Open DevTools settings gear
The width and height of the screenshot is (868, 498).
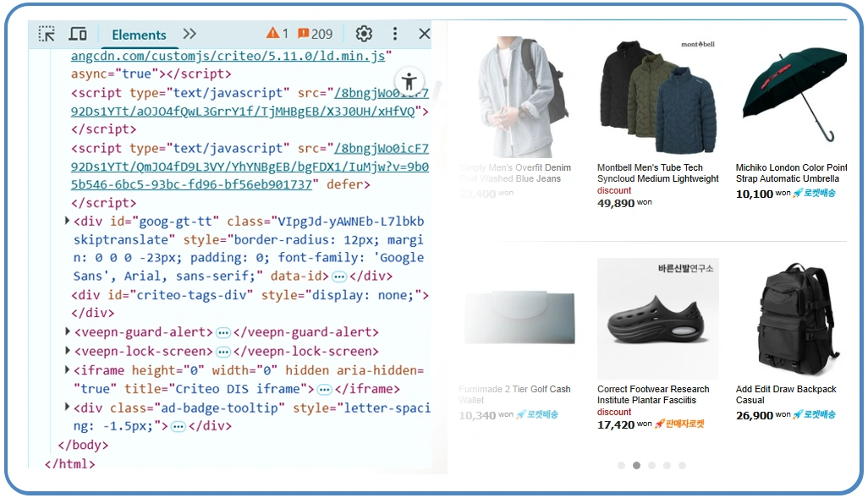pyautogui.click(x=364, y=34)
